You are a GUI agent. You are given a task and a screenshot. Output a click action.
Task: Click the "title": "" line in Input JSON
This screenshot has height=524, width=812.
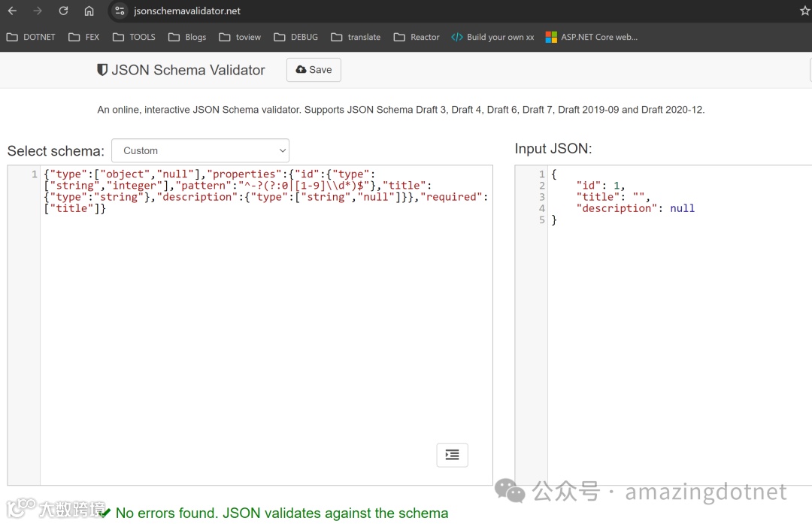[613, 197]
